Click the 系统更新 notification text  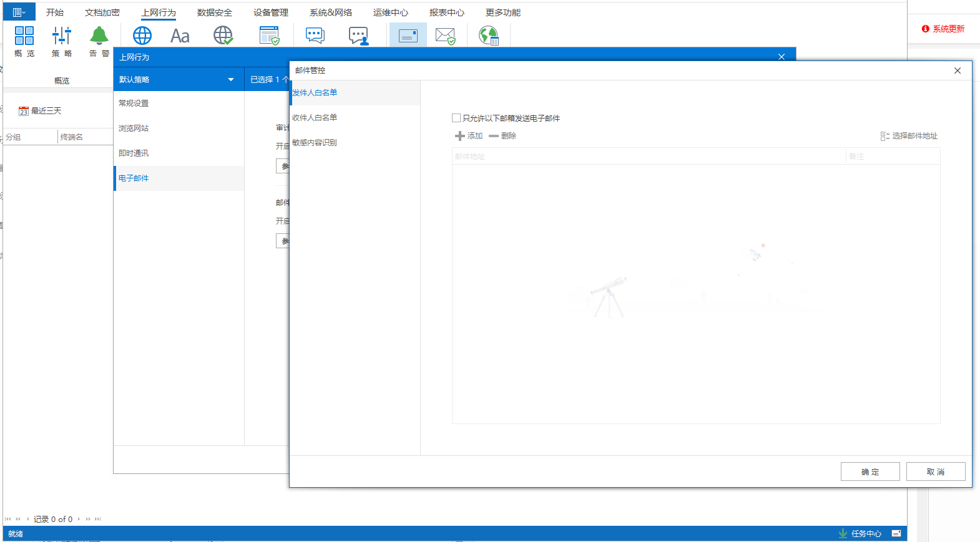(949, 29)
